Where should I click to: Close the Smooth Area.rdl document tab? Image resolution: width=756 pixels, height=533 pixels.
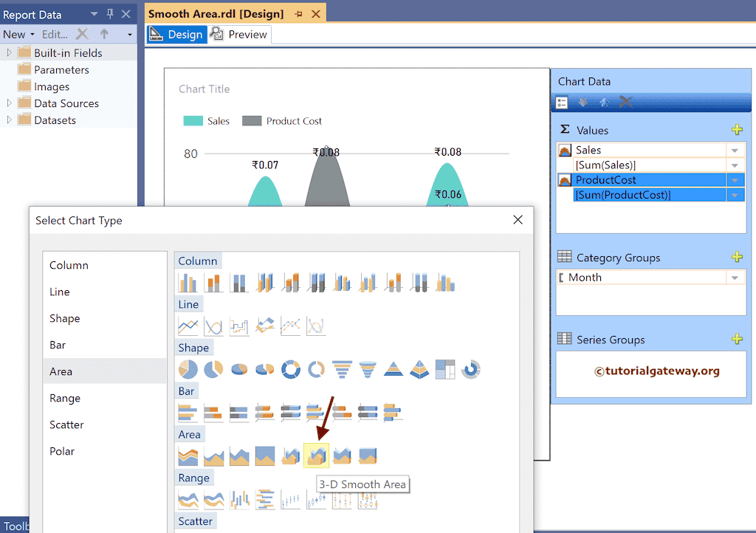[316, 14]
